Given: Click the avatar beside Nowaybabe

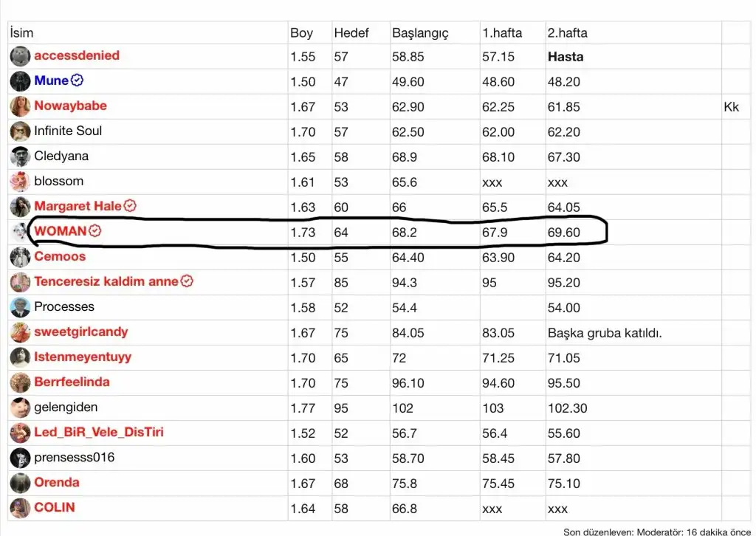Looking at the screenshot, I should 20,106.
